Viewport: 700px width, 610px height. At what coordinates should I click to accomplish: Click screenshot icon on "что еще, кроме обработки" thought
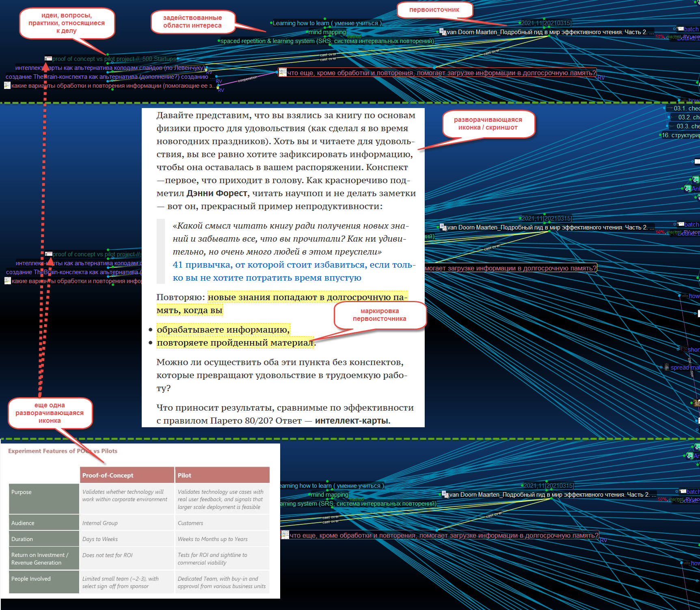[283, 73]
